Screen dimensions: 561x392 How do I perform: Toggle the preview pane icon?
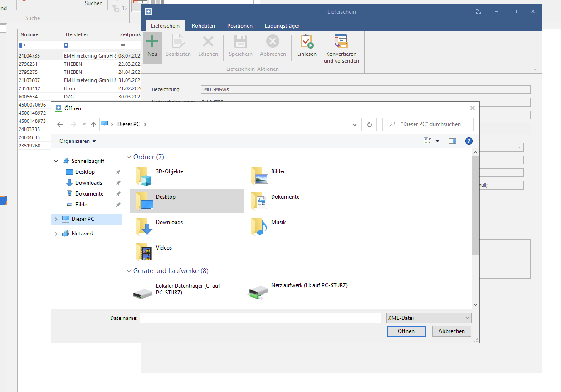click(452, 141)
